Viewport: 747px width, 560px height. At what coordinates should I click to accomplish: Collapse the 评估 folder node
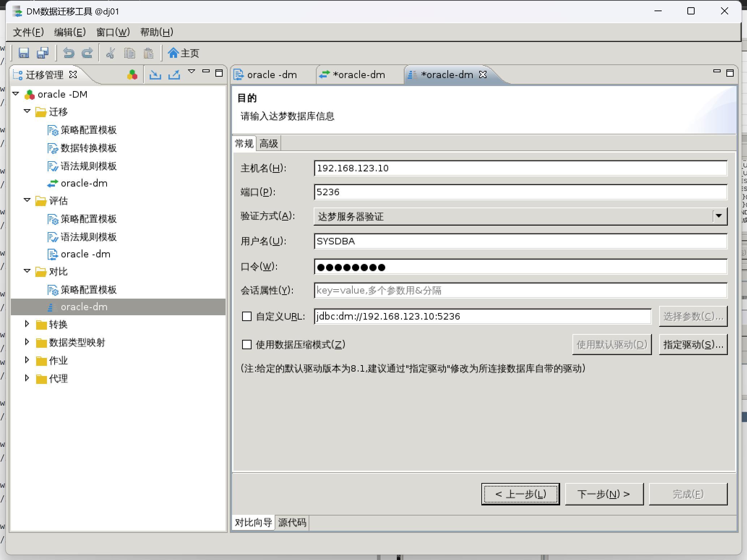coord(27,200)
